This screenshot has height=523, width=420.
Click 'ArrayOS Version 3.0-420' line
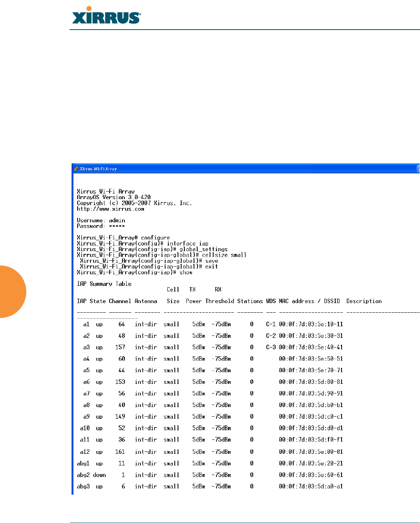114,198
